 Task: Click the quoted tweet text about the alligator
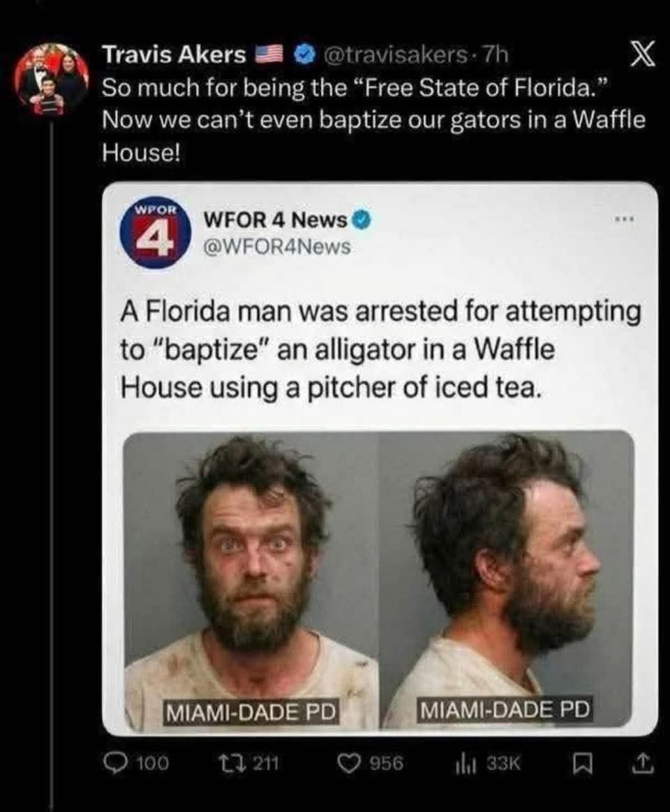[x=381, y=349]
